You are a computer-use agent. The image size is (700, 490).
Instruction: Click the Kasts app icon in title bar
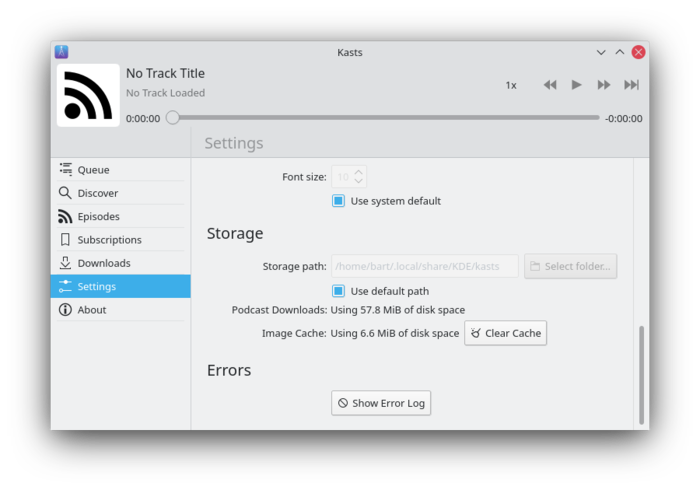coord(61,52)
